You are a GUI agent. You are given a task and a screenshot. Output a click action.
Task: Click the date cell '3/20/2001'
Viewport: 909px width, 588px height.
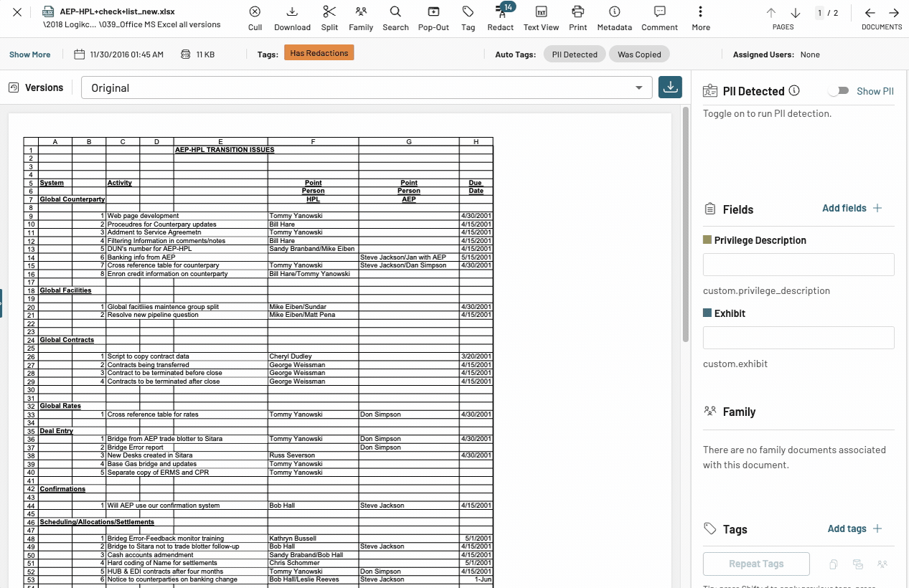pos(476,356)
